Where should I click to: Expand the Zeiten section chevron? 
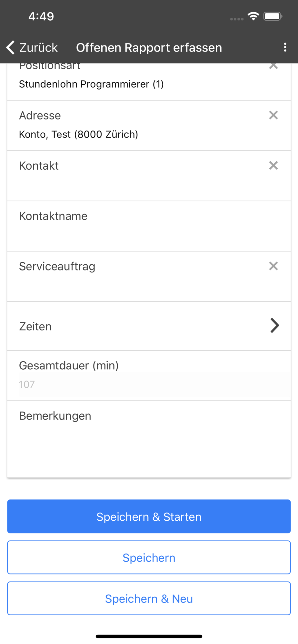click(274, 326)
